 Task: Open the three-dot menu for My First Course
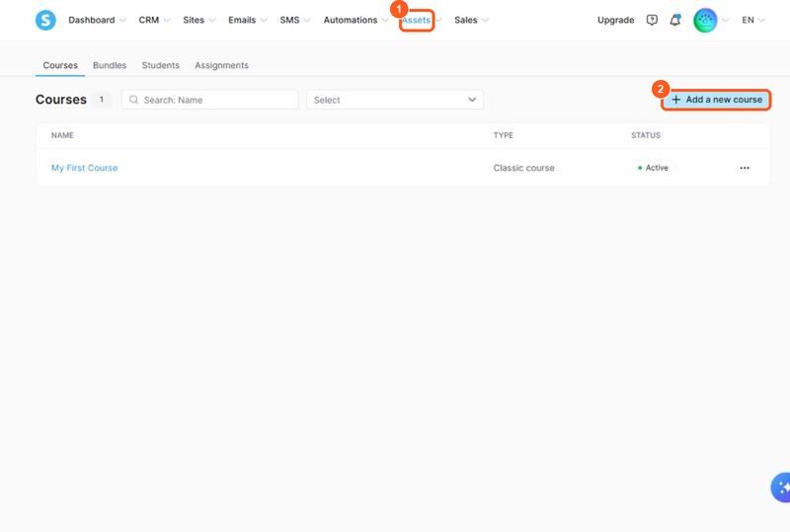[745, 168]
